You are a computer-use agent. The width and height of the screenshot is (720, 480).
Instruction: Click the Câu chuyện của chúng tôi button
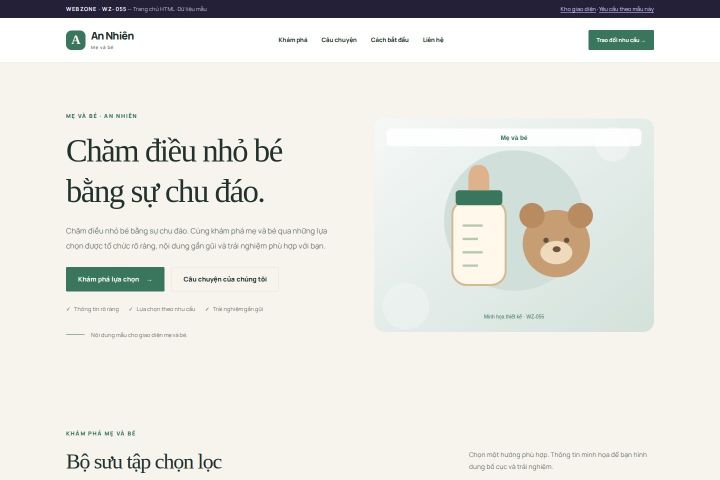point(225,279)
